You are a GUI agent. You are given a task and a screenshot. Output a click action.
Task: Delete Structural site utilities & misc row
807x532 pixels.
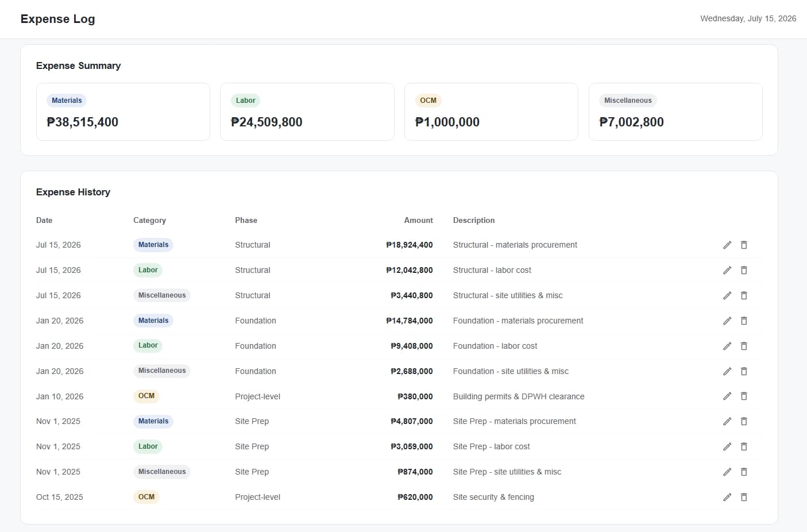click(x=744, y=295)
